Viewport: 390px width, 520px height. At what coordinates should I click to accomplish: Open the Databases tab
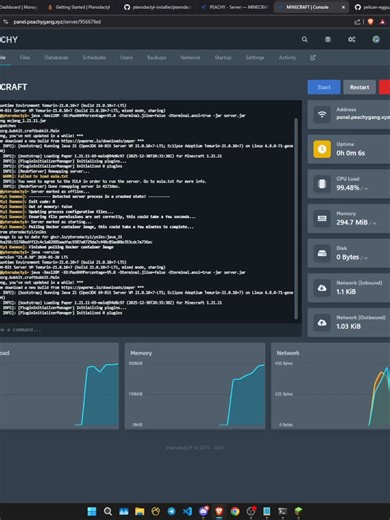point(56,57)
